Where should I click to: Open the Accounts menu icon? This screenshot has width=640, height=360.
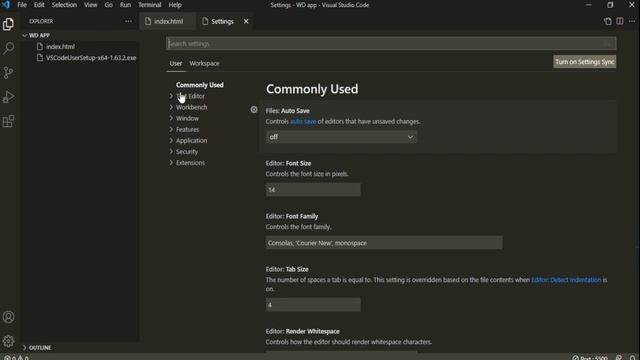(9, 317)
